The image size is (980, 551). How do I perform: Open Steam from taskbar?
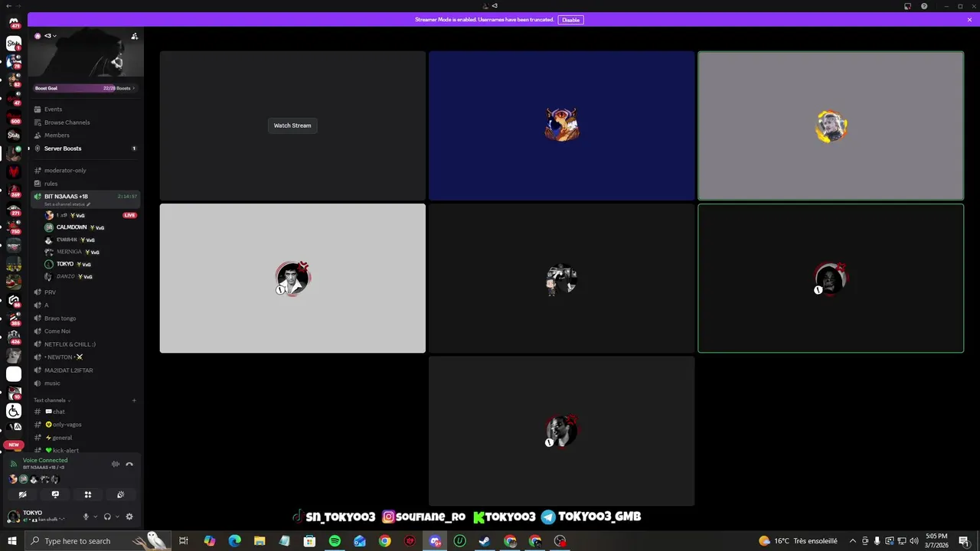click(485, 541)
